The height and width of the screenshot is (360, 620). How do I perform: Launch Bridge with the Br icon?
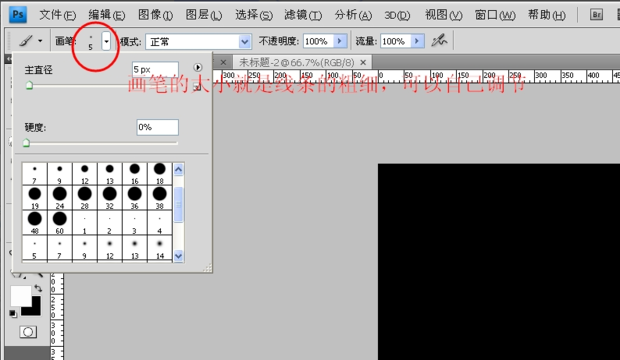pyautogui.click(x=596, y=15)
